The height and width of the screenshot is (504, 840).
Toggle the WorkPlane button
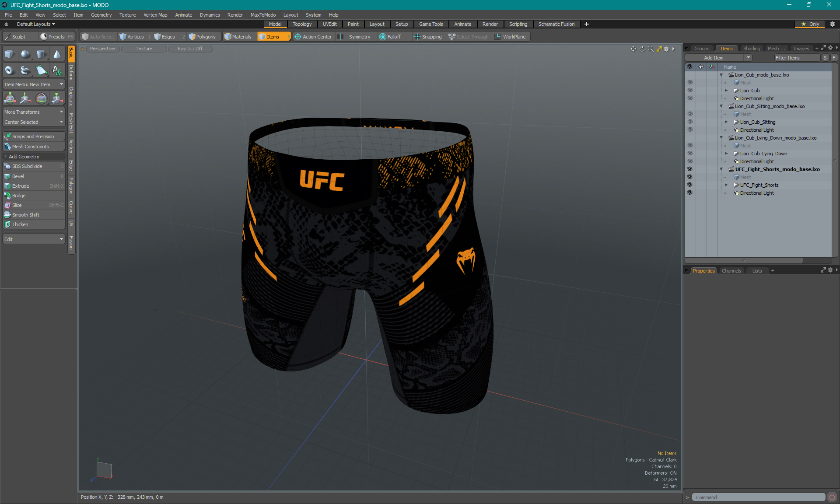click(510, 37)
